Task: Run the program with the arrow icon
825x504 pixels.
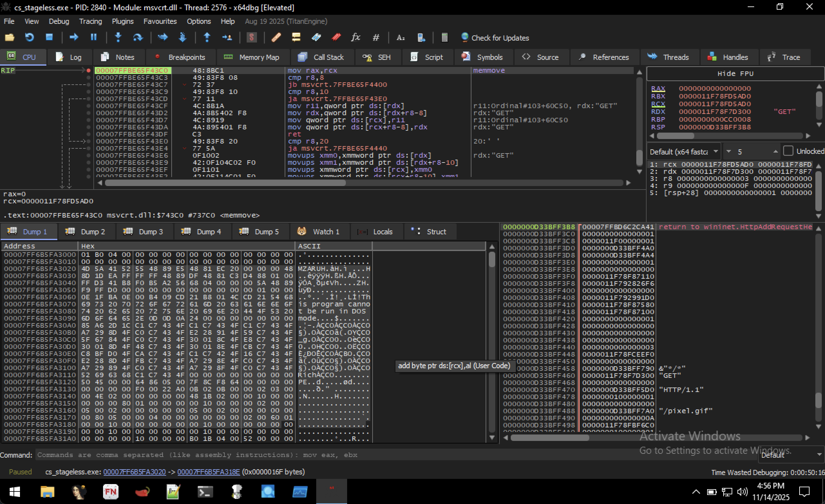Action: 74,37
